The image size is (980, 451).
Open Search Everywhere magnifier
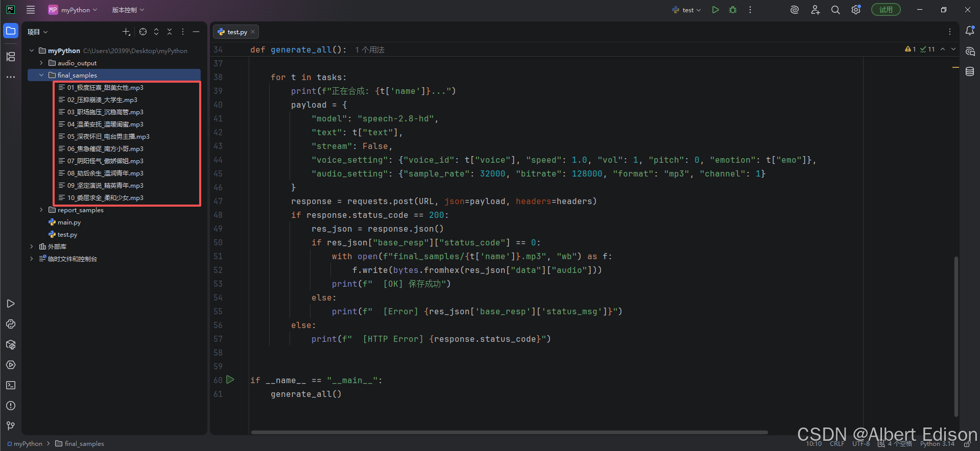[x=835, y=10]
